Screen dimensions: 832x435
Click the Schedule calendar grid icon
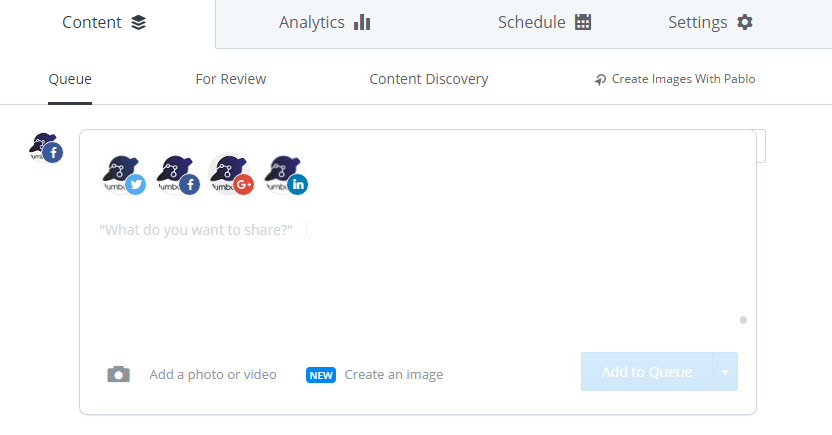[x=583, y=22]
